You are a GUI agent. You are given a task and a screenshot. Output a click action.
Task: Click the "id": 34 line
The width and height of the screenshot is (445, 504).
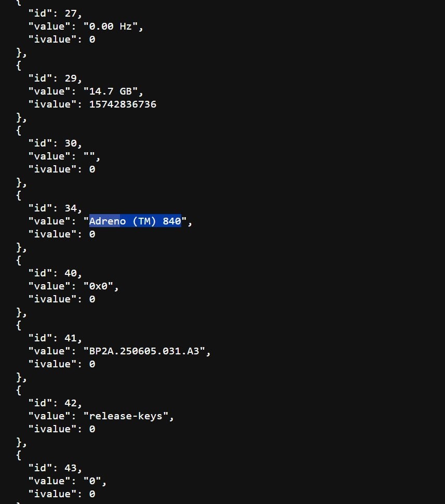click(x=55, y=208)
